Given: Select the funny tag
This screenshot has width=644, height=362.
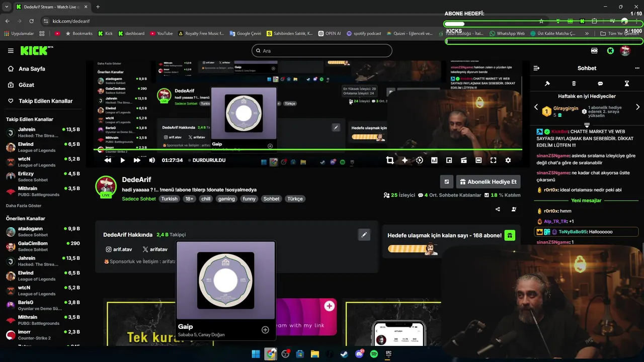Looking at the screenshot, I should point(249,199).
